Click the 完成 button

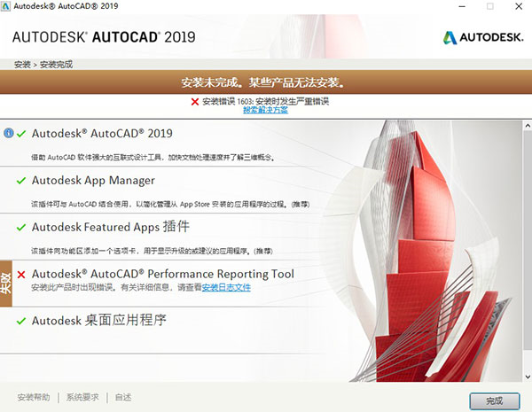pyautogui.click(x=495, y=400)
